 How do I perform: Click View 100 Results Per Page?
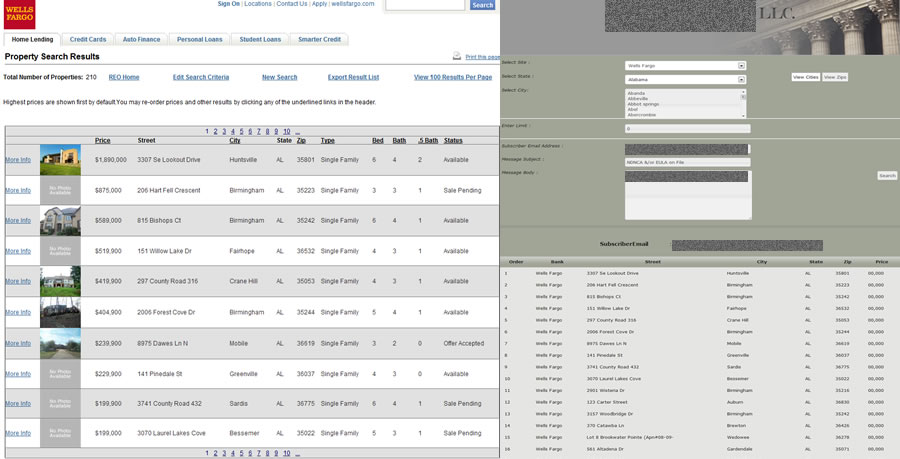coord(453,77)
